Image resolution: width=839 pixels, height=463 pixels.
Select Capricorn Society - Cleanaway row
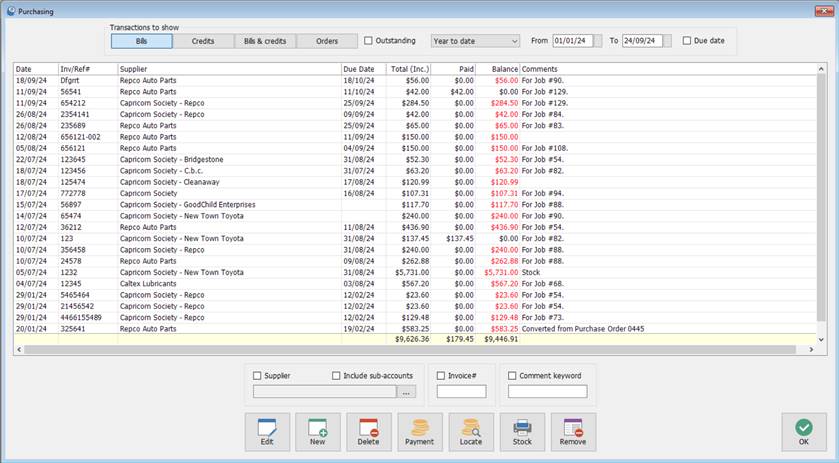coord(416,182)
